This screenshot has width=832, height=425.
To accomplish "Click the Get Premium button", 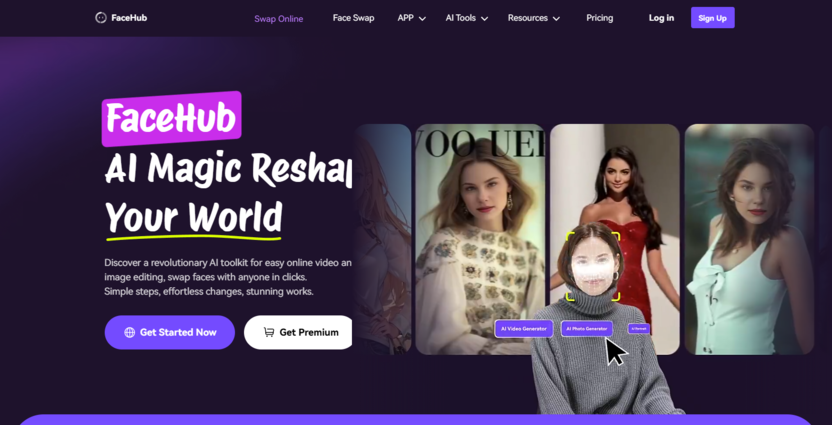I will click(x=298, y=332).
